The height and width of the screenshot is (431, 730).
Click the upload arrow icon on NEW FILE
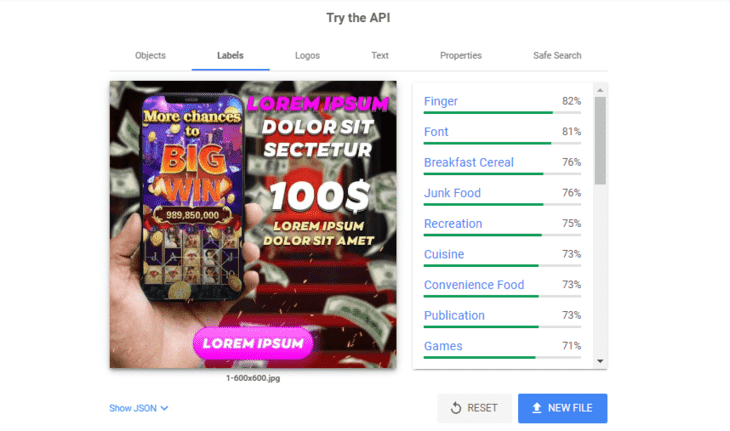pyautogui.click(x=536, y=408)
